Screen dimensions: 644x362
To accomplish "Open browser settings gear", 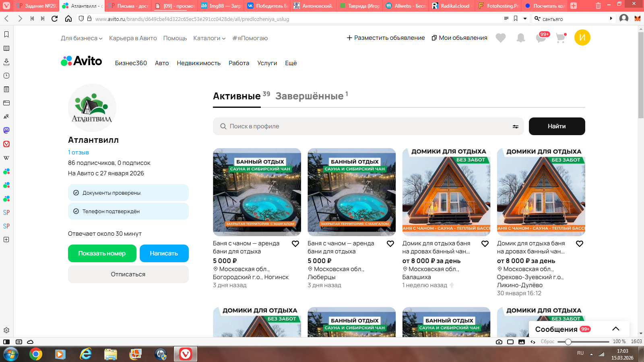I will coord(6,330).
